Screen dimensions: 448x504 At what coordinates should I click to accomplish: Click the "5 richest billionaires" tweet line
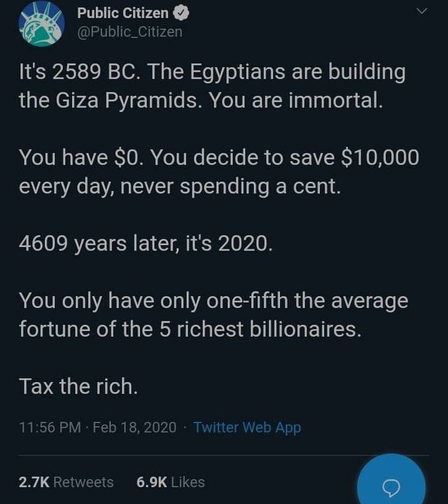click(x=190, y=328)
